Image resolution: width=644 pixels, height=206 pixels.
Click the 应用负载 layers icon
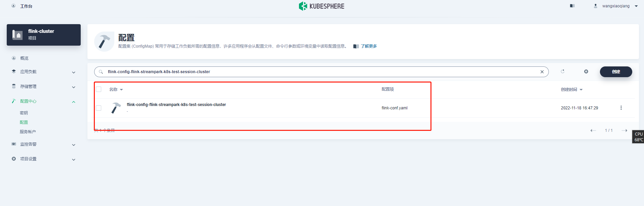14,71
